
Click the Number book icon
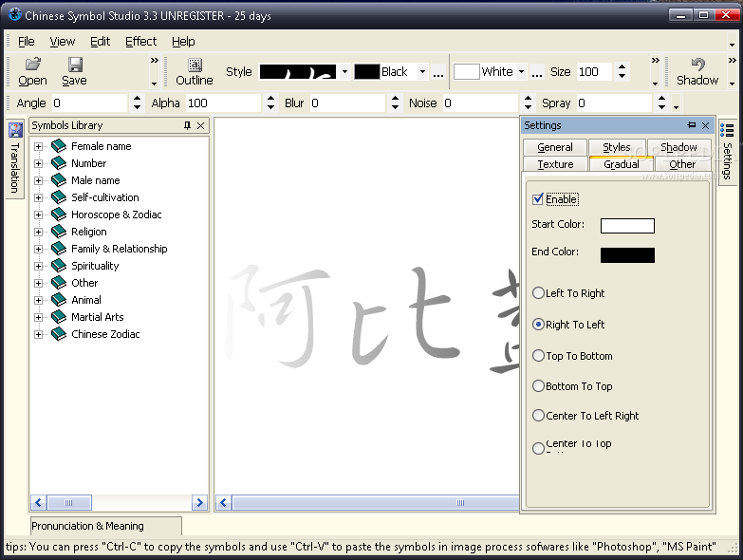[59, 163]
